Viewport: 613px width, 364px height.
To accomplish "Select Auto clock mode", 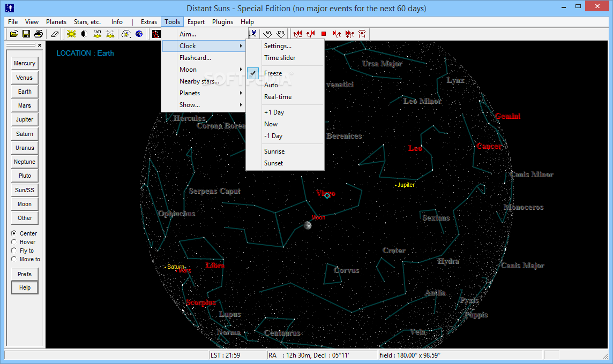I will [x=285, y=85].
